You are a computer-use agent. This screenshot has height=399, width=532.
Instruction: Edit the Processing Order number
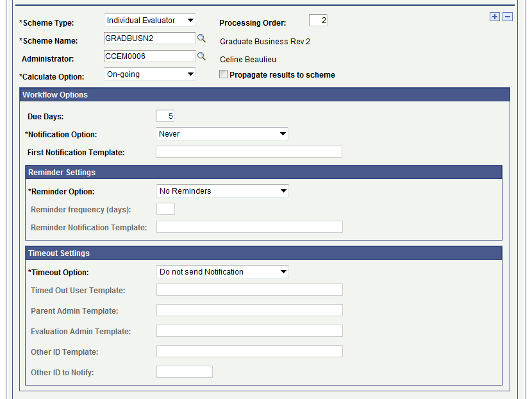[318, 20]
